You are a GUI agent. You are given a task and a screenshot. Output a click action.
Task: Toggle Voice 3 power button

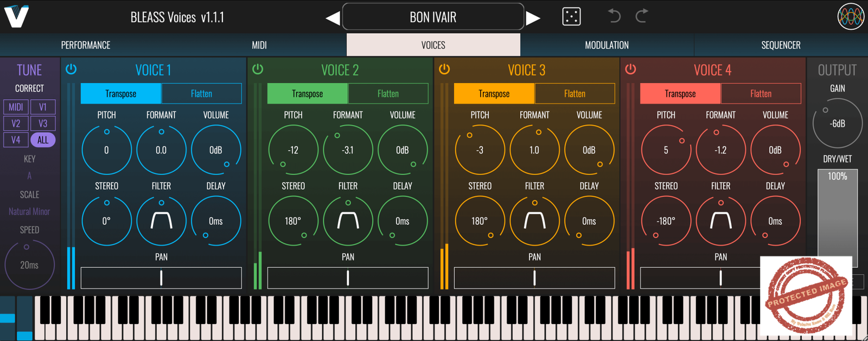pyautogui.click(x=444, y=69)
